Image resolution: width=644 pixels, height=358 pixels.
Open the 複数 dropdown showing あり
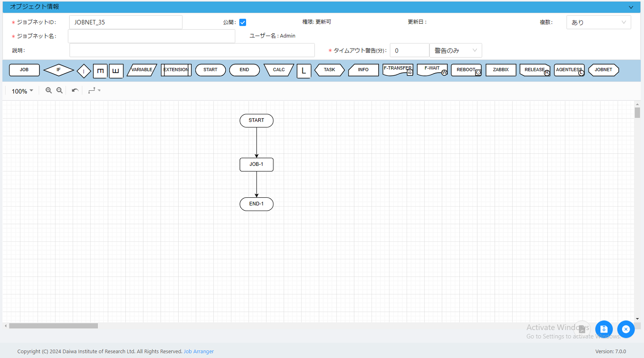598,22
